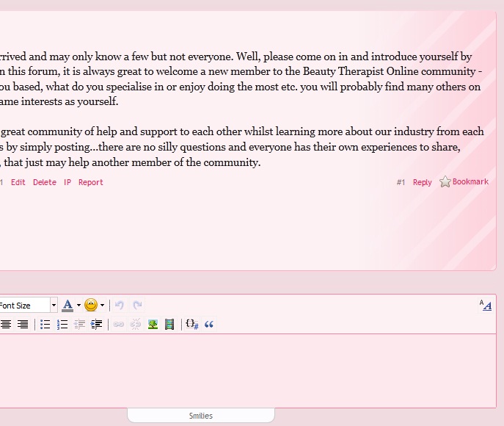Image resolution: width=504 pixels, height=426 pixels.
Task: Delete the post via the Delete link
Action: [x=45, y=182]
